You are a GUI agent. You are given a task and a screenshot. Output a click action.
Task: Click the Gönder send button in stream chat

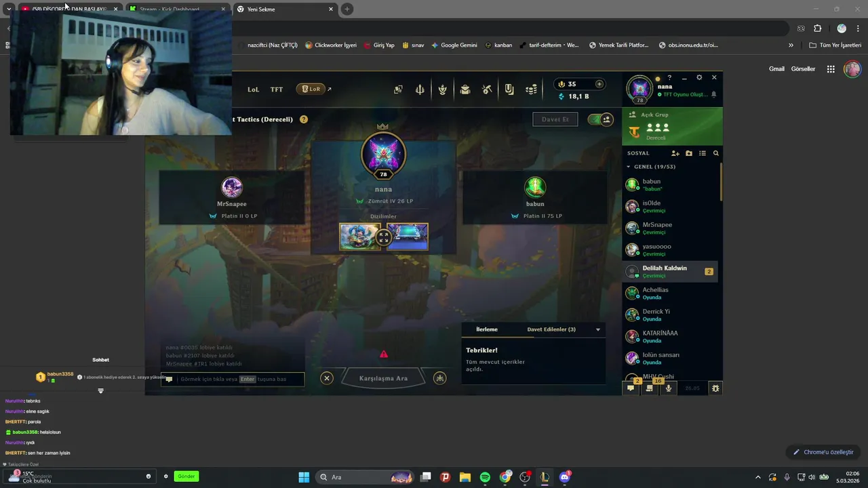(x=186, y=476)
